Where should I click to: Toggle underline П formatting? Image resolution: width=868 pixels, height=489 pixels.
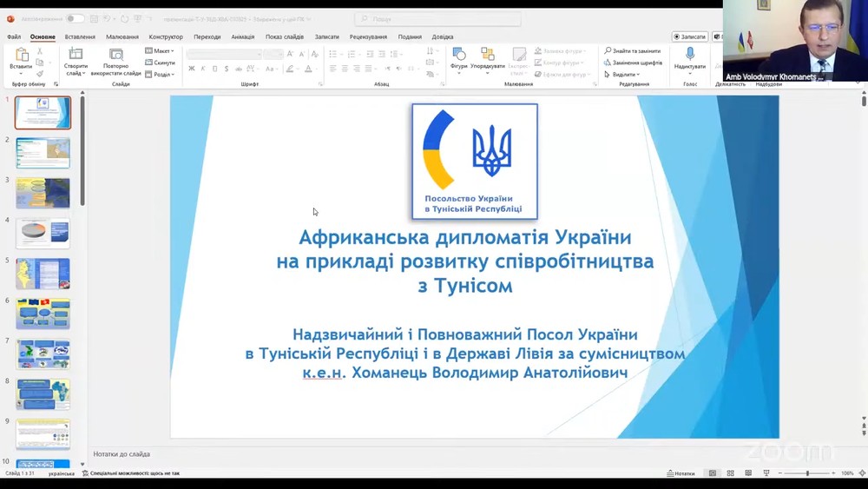click(214, 69)
